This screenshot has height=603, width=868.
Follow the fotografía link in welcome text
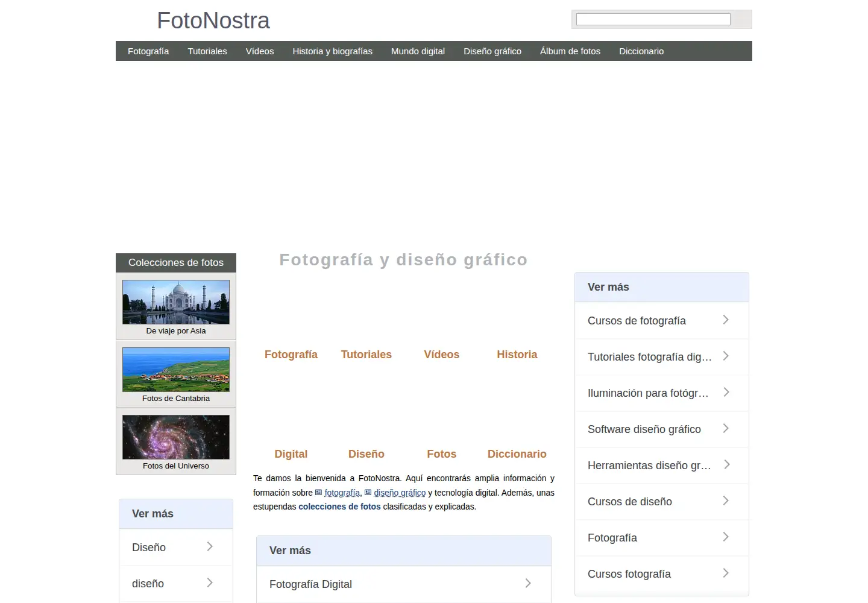point(342,493)
